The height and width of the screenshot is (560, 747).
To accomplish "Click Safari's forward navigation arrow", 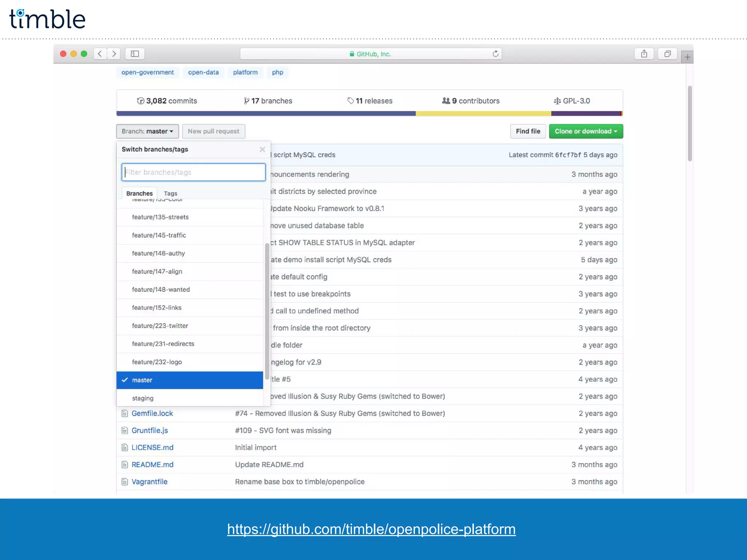I will [x=114, y=54].
